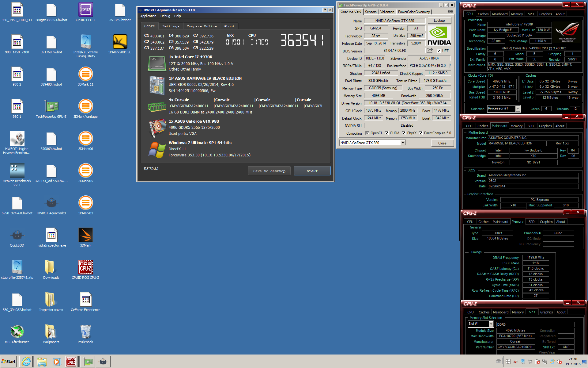Open Downloads folder on desktop
This screenshot has height=368, width=588.
pyautogui.click(x=51, y=270)
